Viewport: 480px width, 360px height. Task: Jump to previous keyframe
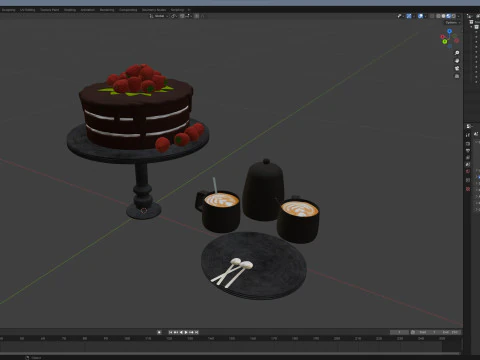click(176, 332)
